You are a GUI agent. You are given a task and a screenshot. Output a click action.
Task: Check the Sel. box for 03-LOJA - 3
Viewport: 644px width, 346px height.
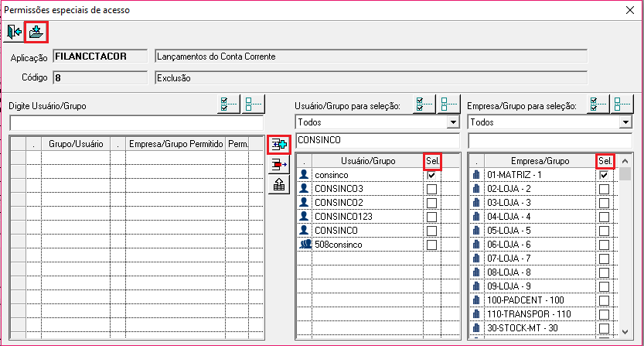click(604, 203)
